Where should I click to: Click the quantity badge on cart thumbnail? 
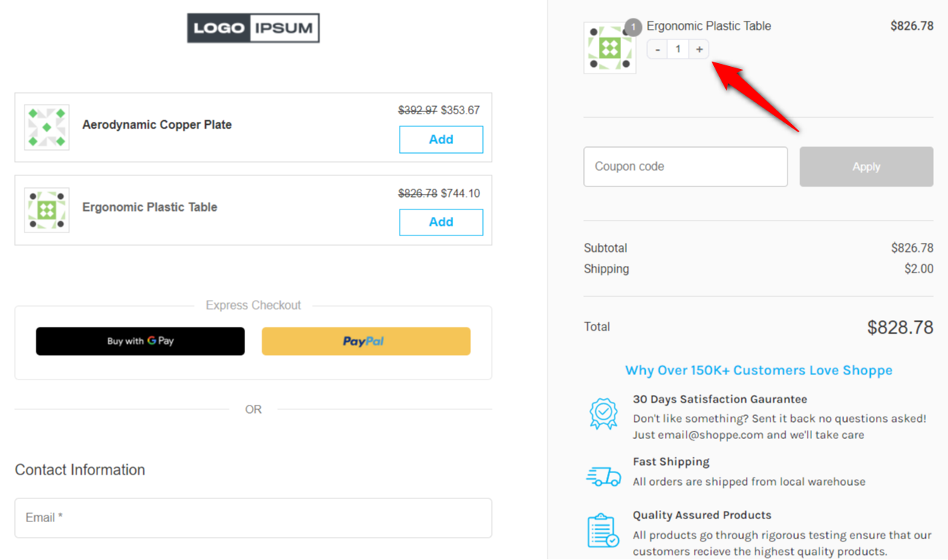(633, 27)
